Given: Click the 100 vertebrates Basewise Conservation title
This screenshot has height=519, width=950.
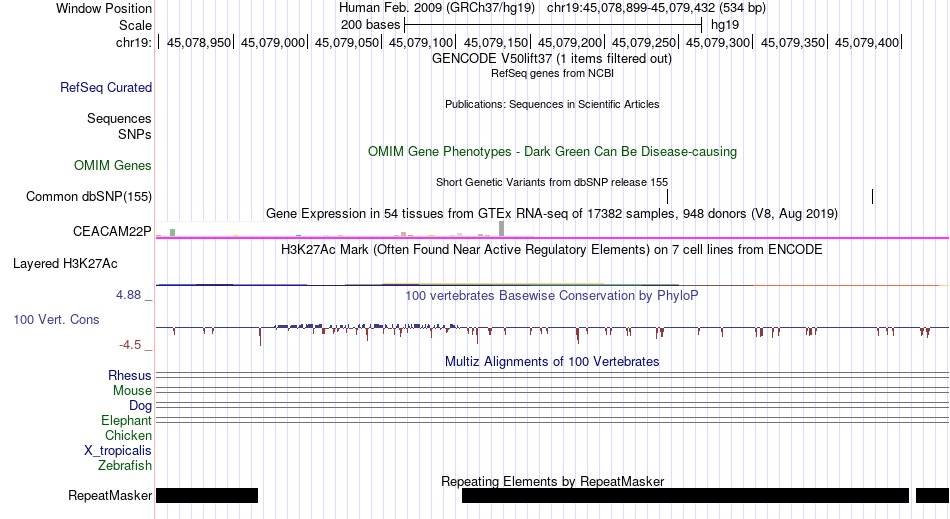Looking at the screenshot, I should pyautogui.click(x=551, y=296).
